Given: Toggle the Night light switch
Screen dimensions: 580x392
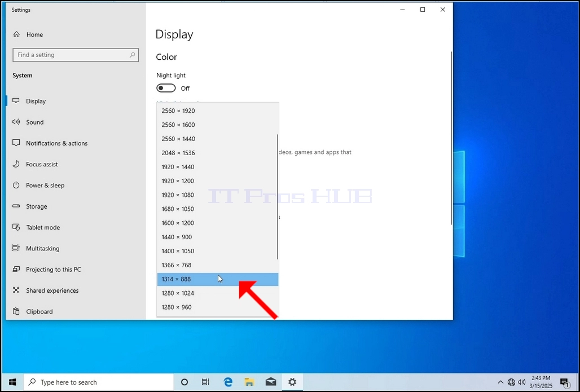Looking at the screenshot, I should [166, 88].
